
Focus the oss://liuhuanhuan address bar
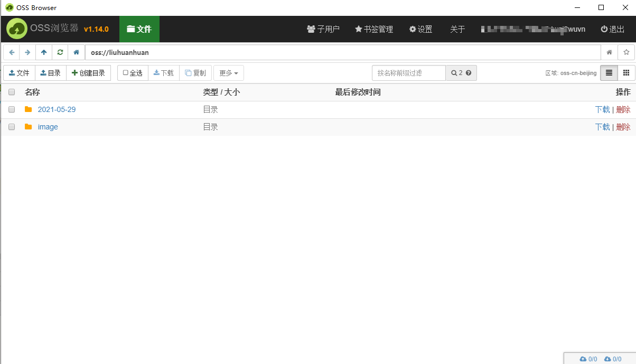343,52
